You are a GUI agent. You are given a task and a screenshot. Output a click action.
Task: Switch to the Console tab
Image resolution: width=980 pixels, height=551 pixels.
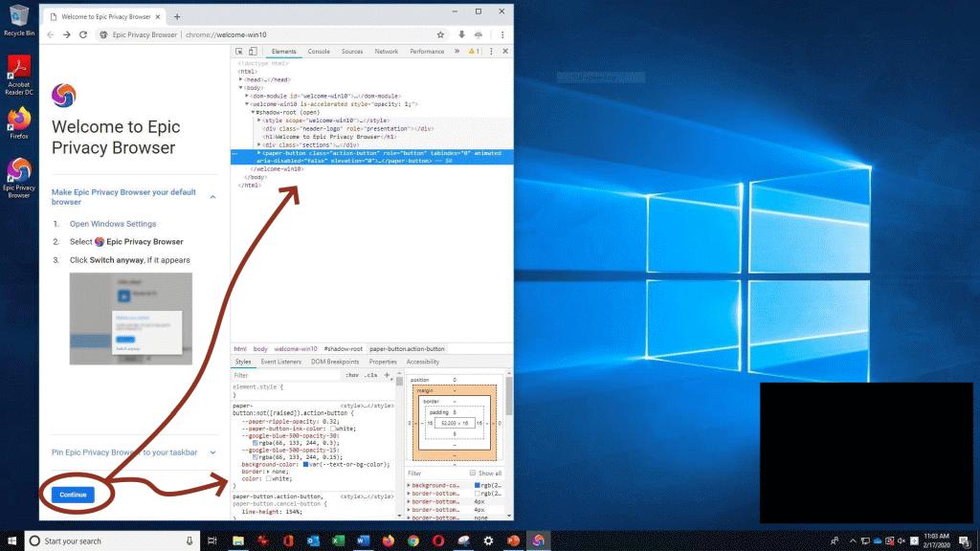(x=319, y=52)
